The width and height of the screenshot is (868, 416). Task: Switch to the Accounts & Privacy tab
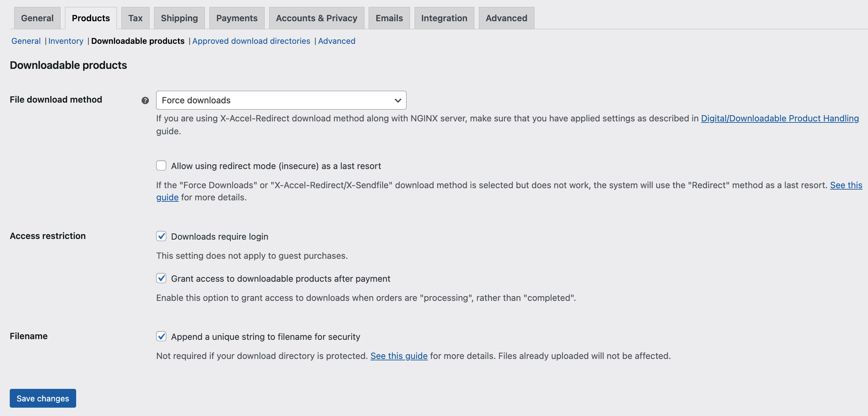click(316, 18)
